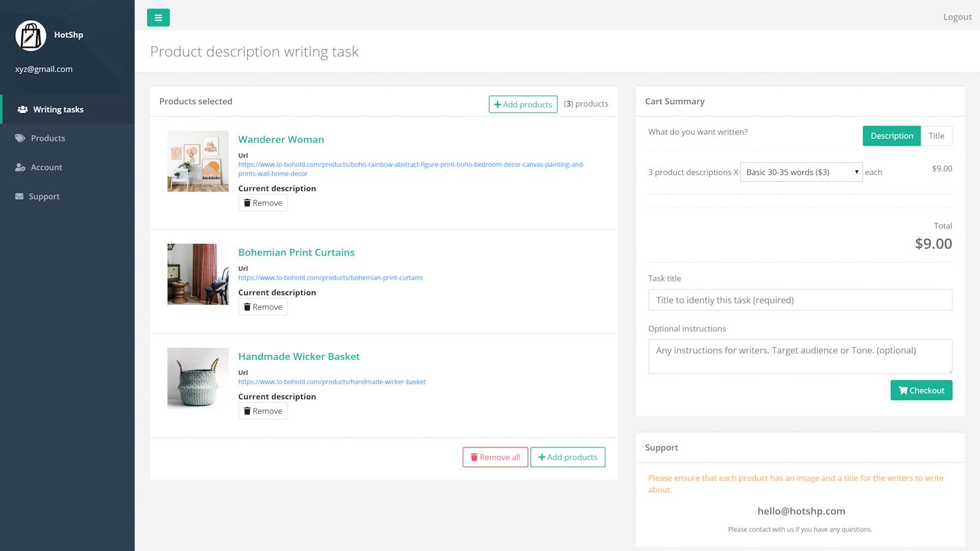Click the Checkout cart button

(x=921, y=391)
